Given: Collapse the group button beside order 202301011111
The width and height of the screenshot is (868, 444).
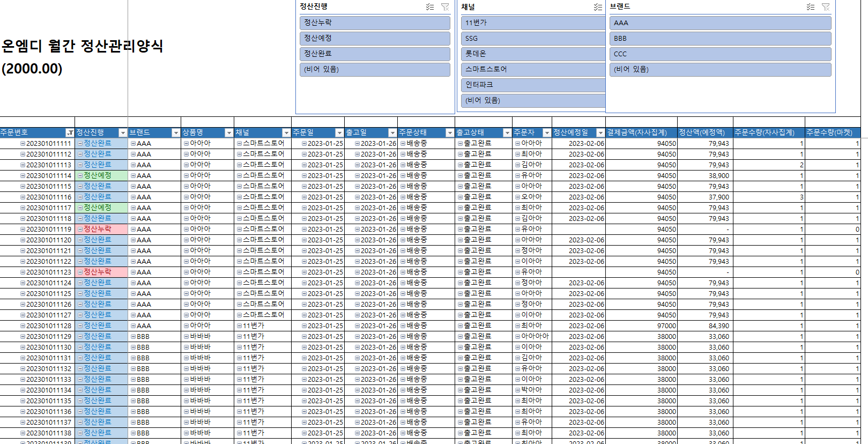Looking at the screenshot, I should pyautogui.click(x=23, y=144).
